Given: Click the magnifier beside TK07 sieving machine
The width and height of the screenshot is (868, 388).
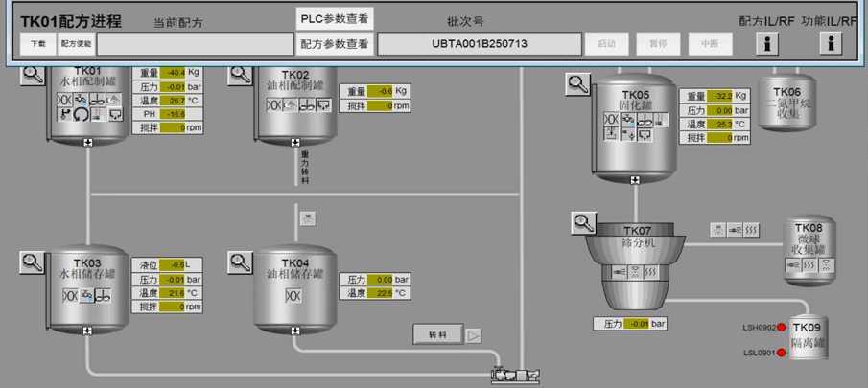Looking at the screenshot, I should click(x=584, y=223).
